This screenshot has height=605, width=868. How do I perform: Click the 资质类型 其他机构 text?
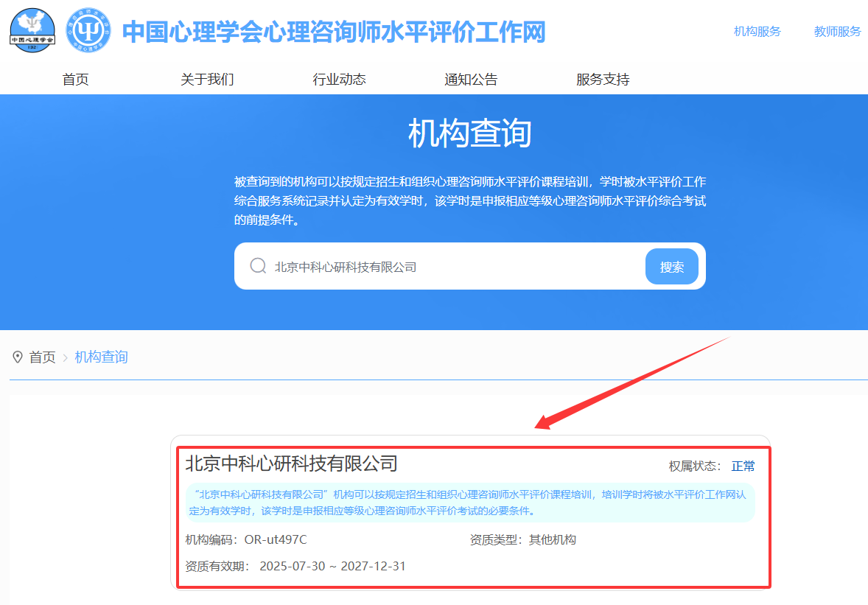523,539
